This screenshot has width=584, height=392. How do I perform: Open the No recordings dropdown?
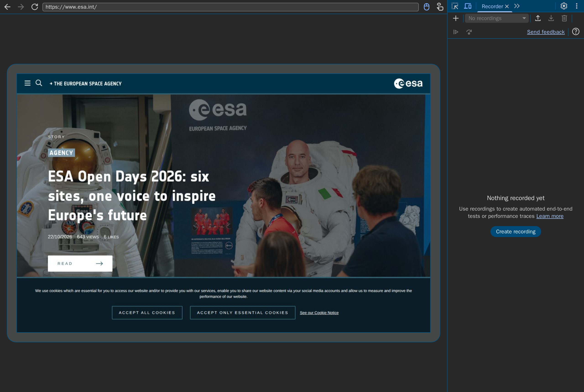497,18
